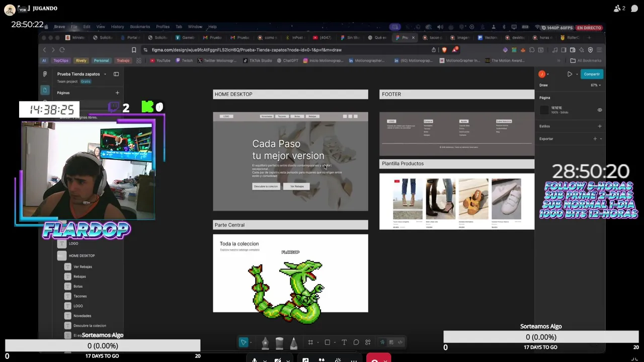Viewport: 644px width, 362px height.
Task: Open the Edit menu in menu bar
Action: pyautogui.click(x=87, y=27)
